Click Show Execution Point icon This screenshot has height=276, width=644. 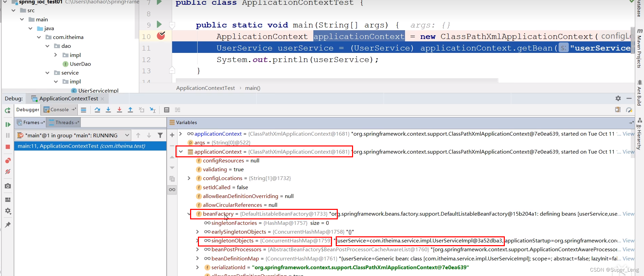[84, 110]
